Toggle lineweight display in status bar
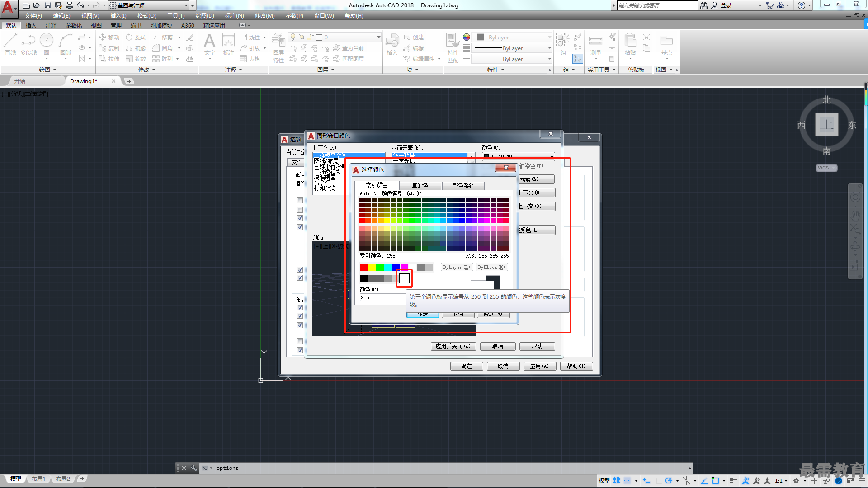The height and width of the screenshot is (488, 868). click(733, 481)
